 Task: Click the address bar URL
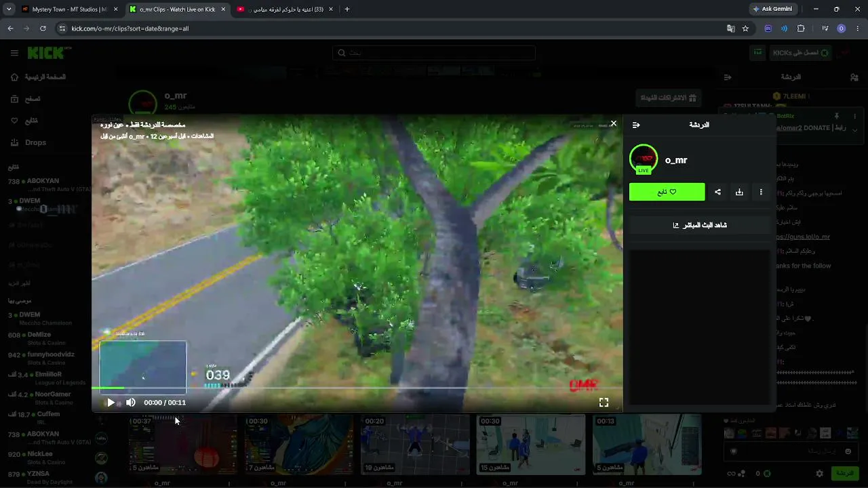point(130,28)
